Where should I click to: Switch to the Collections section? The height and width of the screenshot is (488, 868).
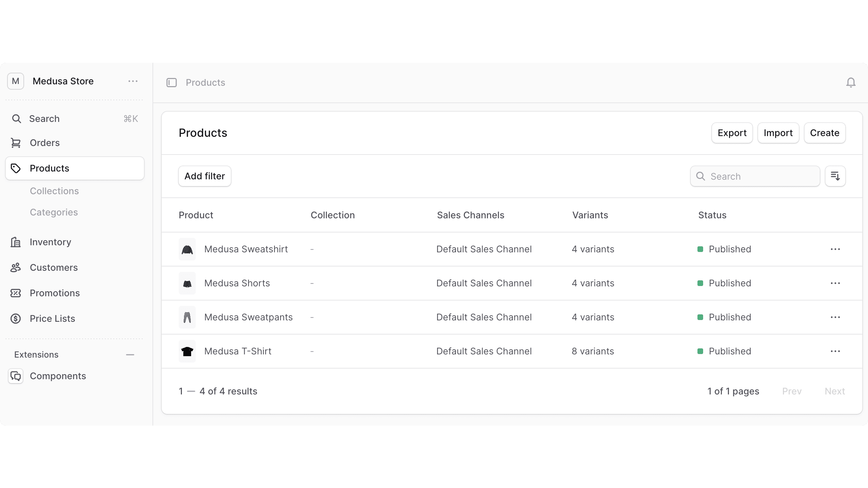click(54, 191)
